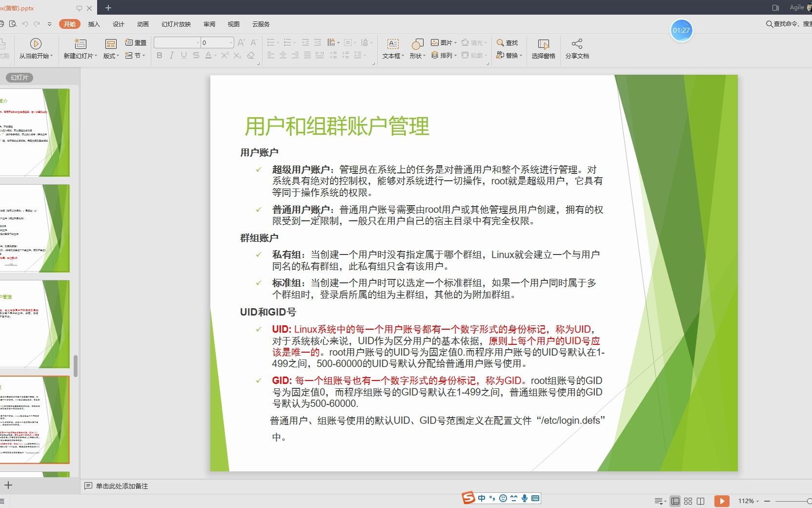Screen dimensions: 812x508
Task: Click the 排列 arrange icon
Action: [x=444, y=55]
